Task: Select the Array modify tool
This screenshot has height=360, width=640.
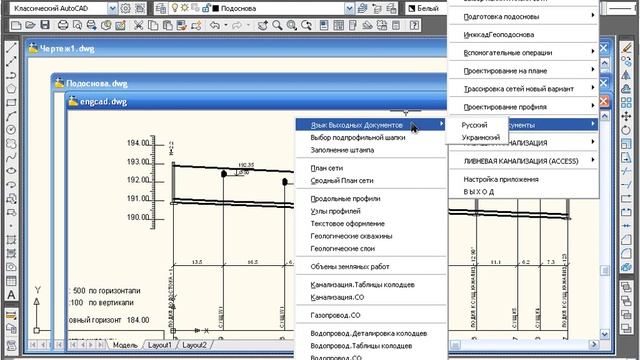Action: point(626,102)
